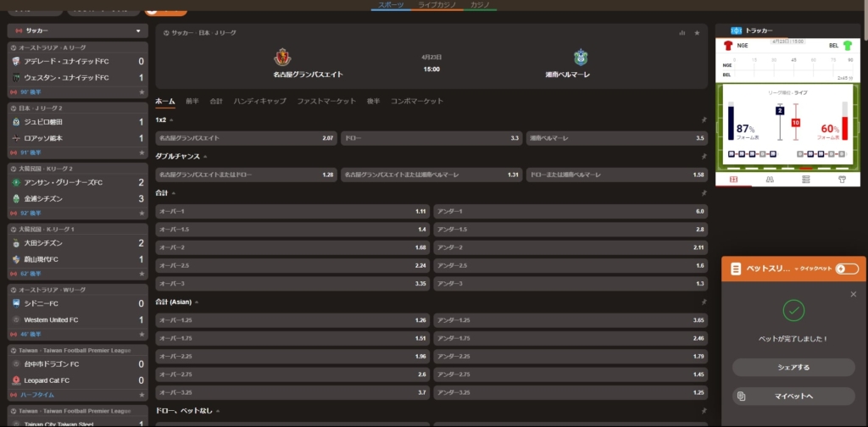Collapse the 合計 section header
868x427 pixels.
[174, 193]
